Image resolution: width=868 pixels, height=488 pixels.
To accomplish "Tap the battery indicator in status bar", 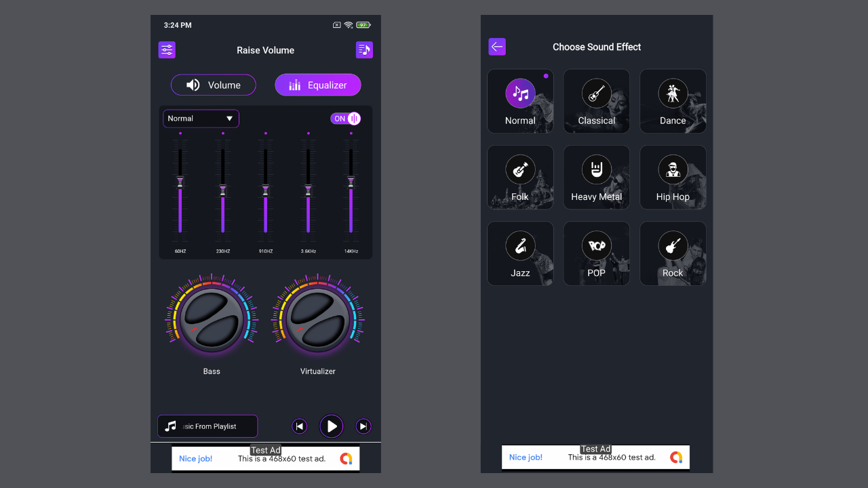I will pyautogui.click(x=363, y=25).
